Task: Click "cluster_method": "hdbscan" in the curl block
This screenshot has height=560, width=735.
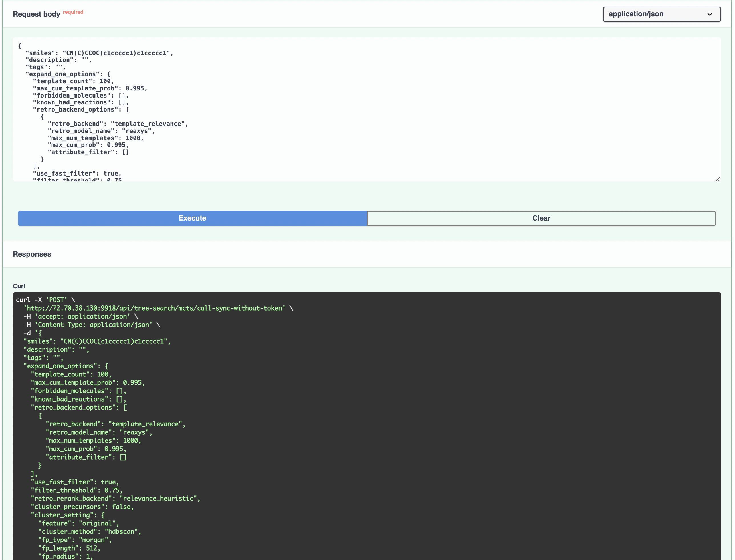Action: point(90,531)
